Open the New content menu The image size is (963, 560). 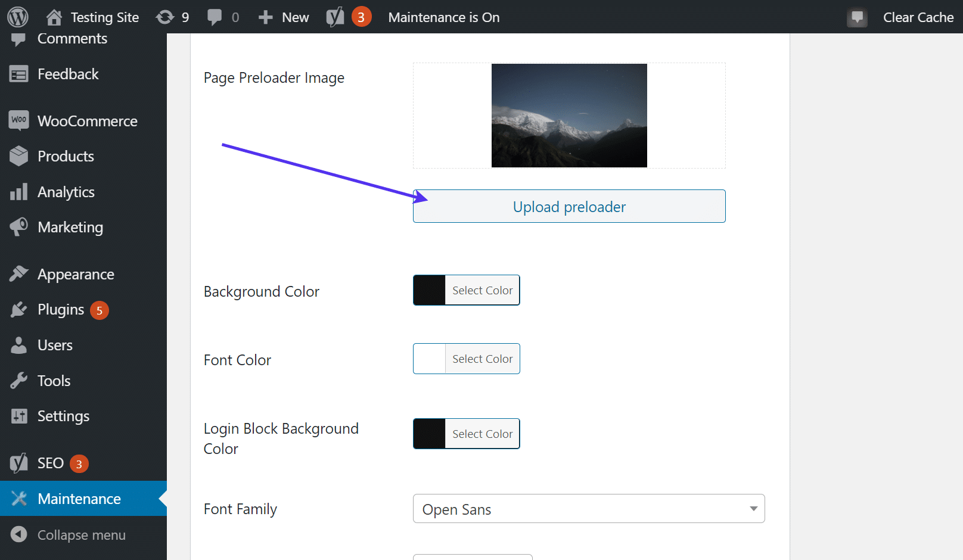[283, 17]
